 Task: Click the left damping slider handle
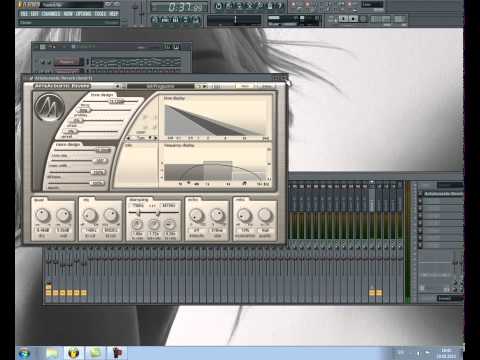(x=138, y=213)
